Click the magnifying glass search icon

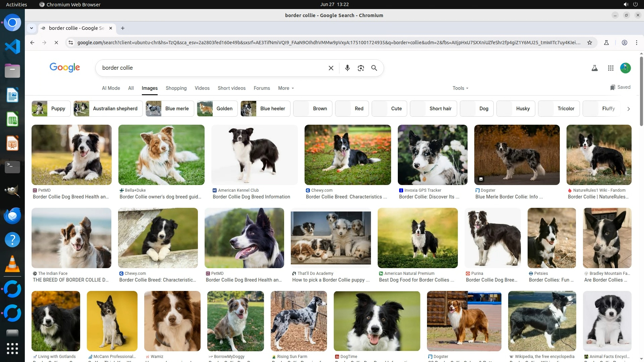pyautogui.click(x=374, y=68)
